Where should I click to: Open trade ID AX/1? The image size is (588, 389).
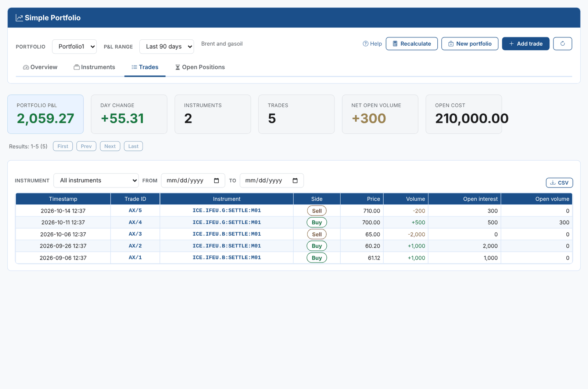coord(135,258)
